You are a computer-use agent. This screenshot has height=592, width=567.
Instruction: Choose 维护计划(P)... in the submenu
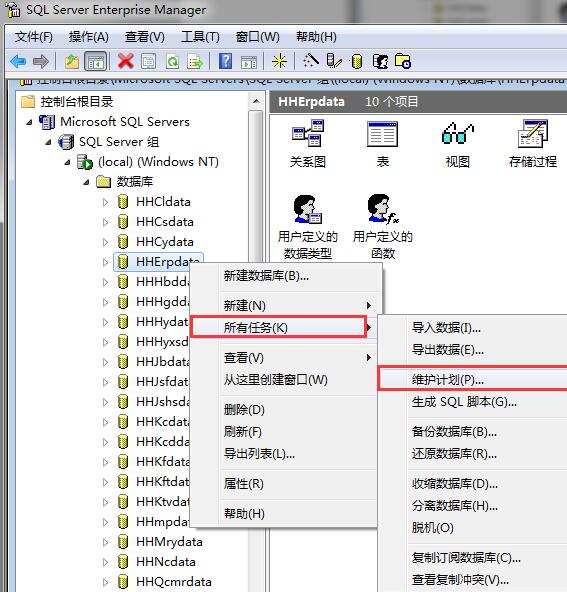[x=473, y=379]
